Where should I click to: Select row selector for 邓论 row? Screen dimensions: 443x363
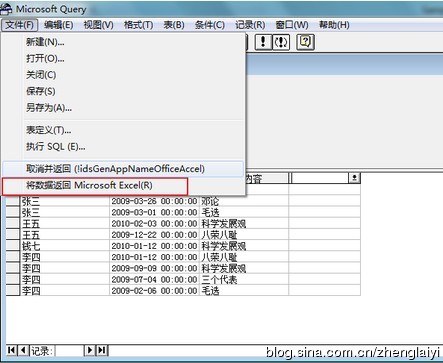pos(13,201)
